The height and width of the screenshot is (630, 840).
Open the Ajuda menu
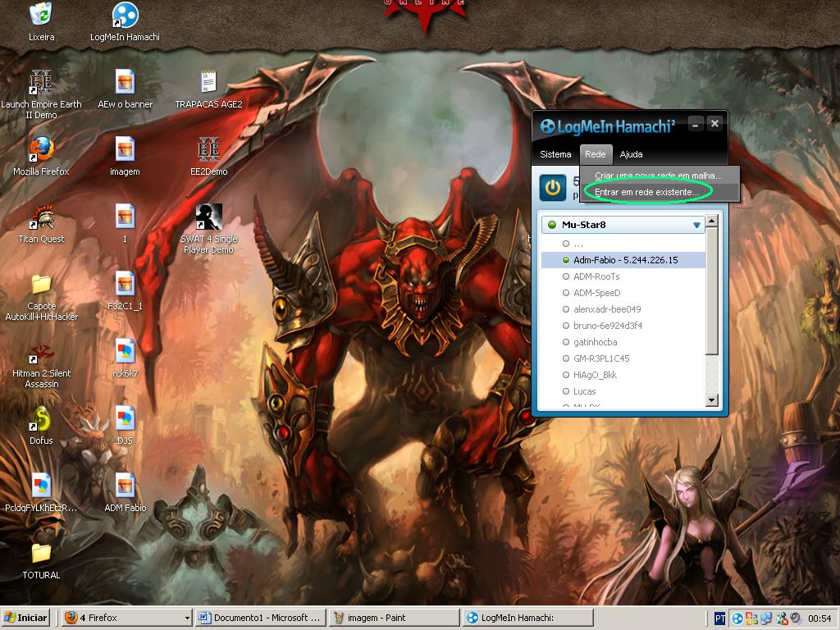(631, 154)
